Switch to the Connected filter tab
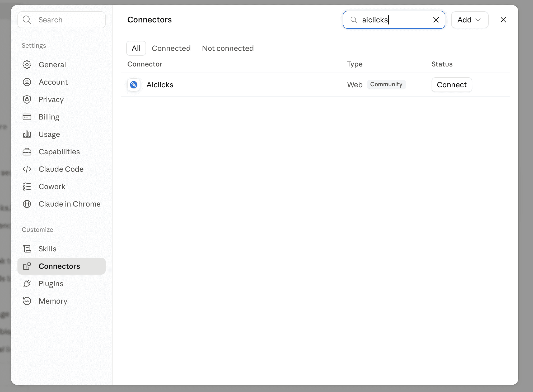Screen dimensions: 533x392 tap(171, 48)
